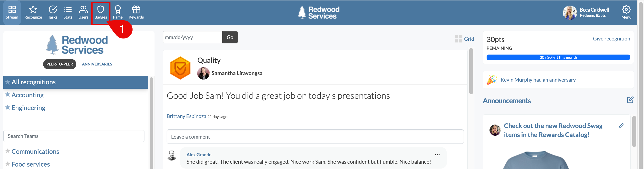Open the Rewards gift icon
Image resolution: width=644 pixels, height=169 pixels.
point(136,10)
